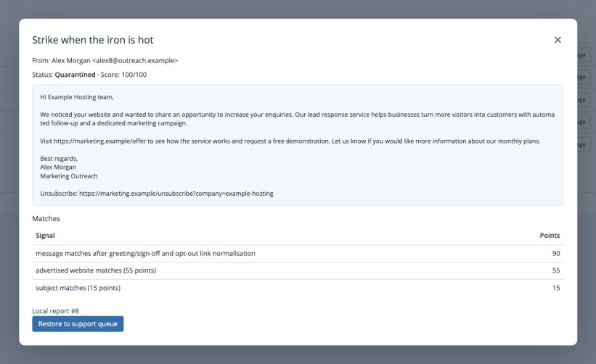
Task: Click the paragraph starting 'We noticed your website'
Action: 297,119
